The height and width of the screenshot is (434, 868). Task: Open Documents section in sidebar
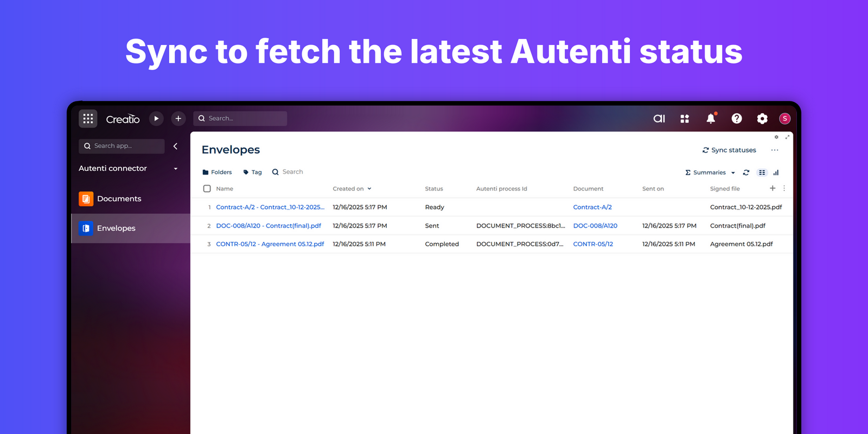pyautogui.click(x=119, y=199)
